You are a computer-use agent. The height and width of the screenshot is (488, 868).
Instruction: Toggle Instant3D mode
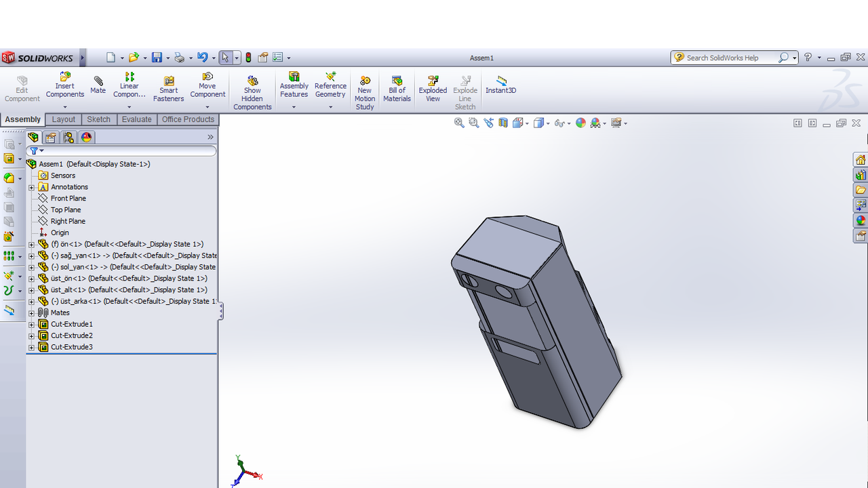pyautogui.click(x=501, y=85)
